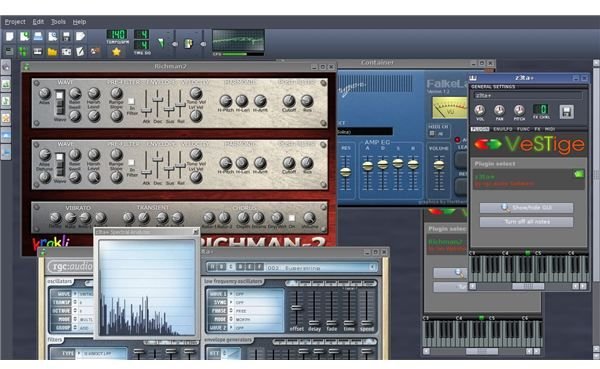Screen dimensions: 600x369
Task: Click second Richman2 module Wave selector switch
Action: pyautogui.click(x=60, y=164)
